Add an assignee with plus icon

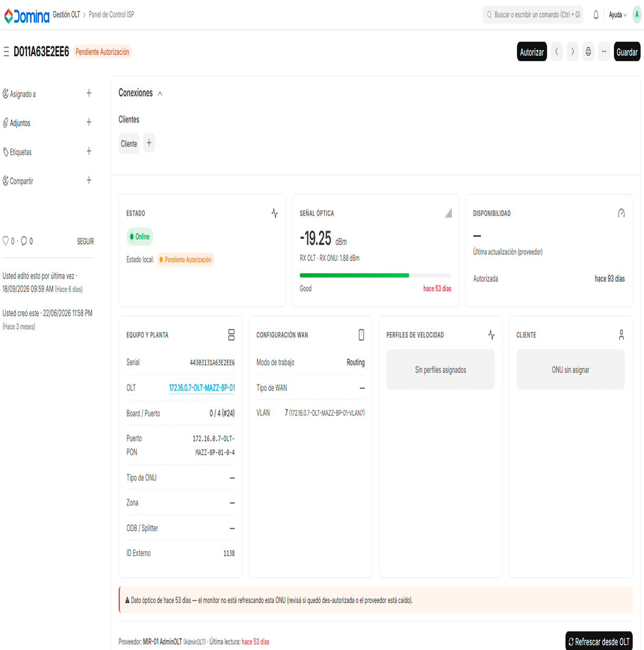click(89, 93)
